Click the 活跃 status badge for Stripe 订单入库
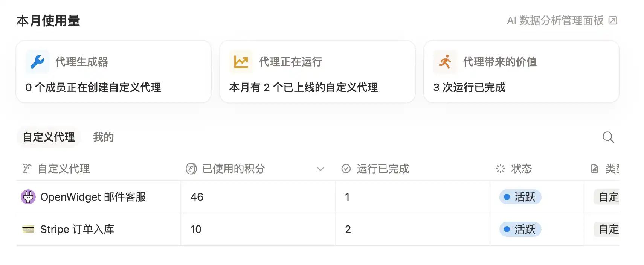This screenshot has width=644, height=265. pos(520,229)
